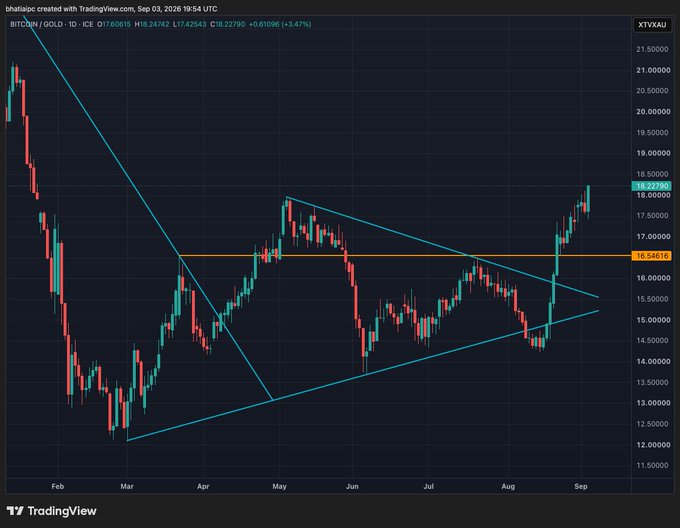Viewport: 680px width, 528px height.
Task: Click the 21.00000 price axis label
Action: 652,70
